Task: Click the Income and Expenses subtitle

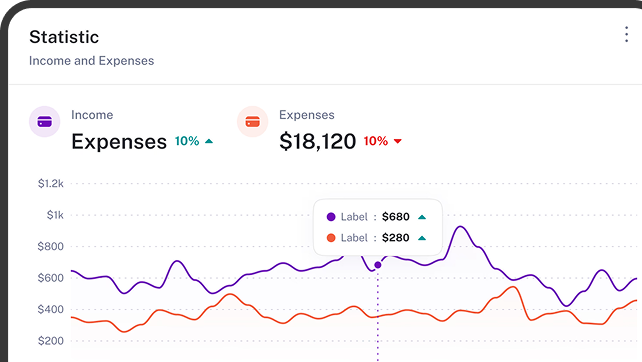Action: 91,61
